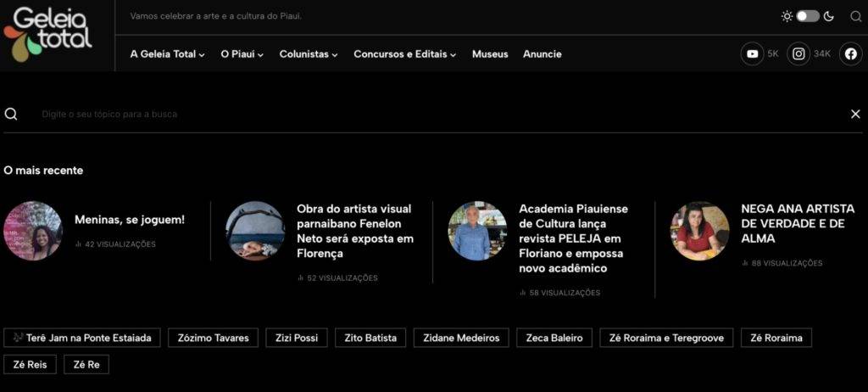
Task: Toggle the light/dark theme switch
Action: 807,16
